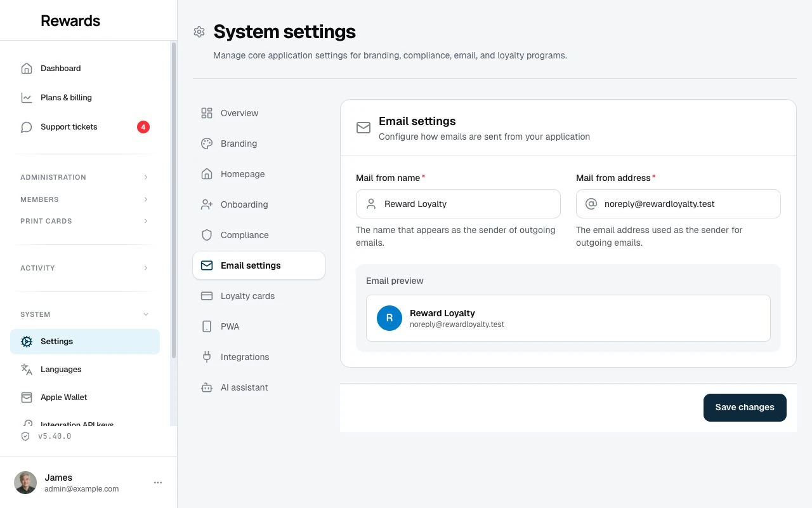
Task: Click the Support tickets badge showing 4
Action: 143,127
